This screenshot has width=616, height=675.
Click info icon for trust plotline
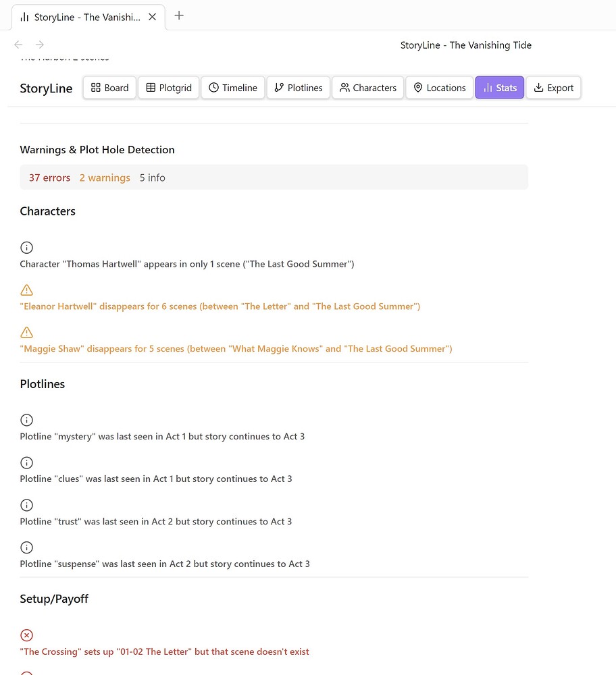click(x=27, y=505)
